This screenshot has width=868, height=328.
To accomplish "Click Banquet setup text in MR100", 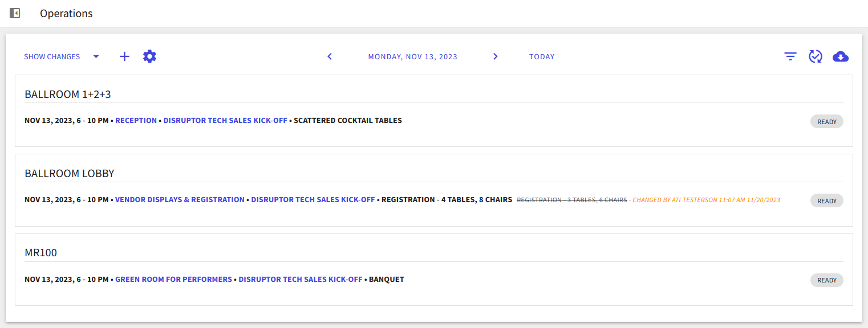I will click(x=387, y=280).
